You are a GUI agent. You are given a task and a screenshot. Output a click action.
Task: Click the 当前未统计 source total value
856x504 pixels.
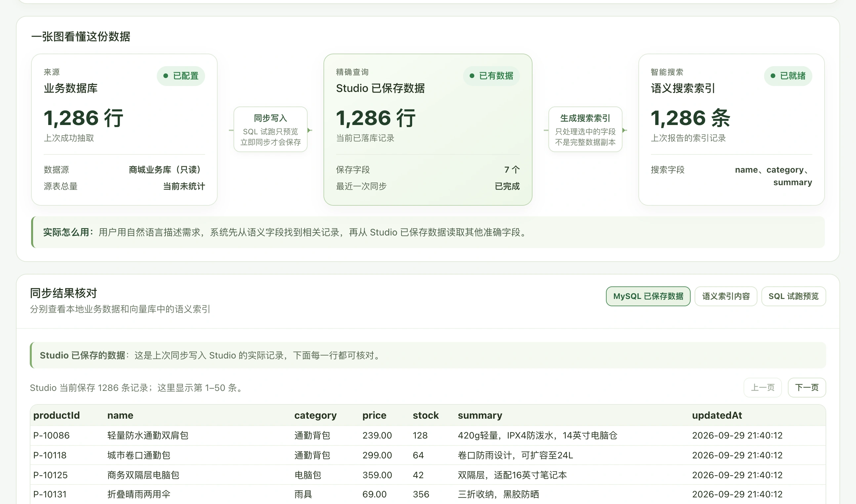pyautogui.click(x=184, y=186)
